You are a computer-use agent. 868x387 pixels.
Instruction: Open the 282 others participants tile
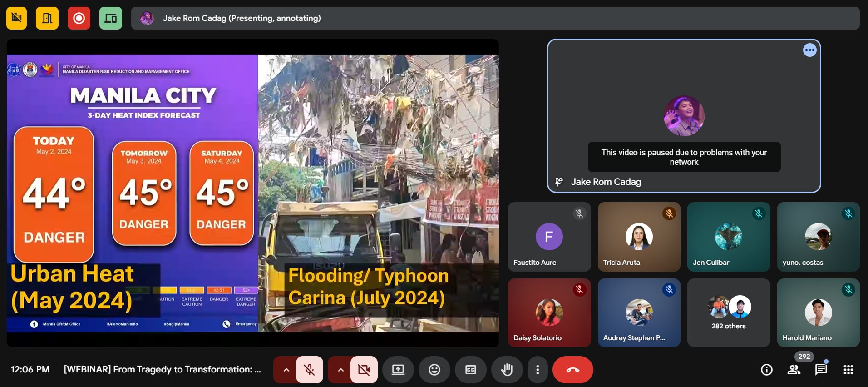[x=728, y=313]
